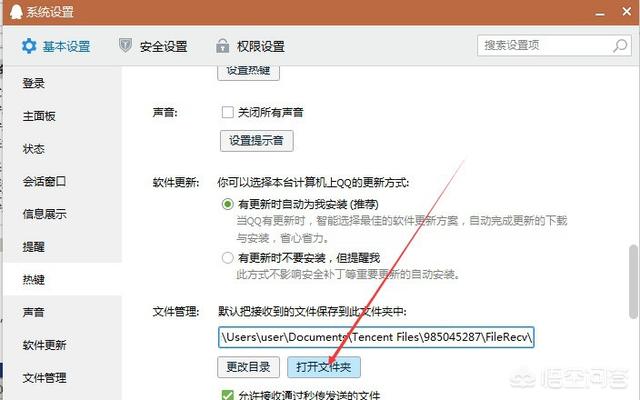Switch to 权限设置 tab
The width and height of the screenshot is (640, 400).
click(250, 46)
